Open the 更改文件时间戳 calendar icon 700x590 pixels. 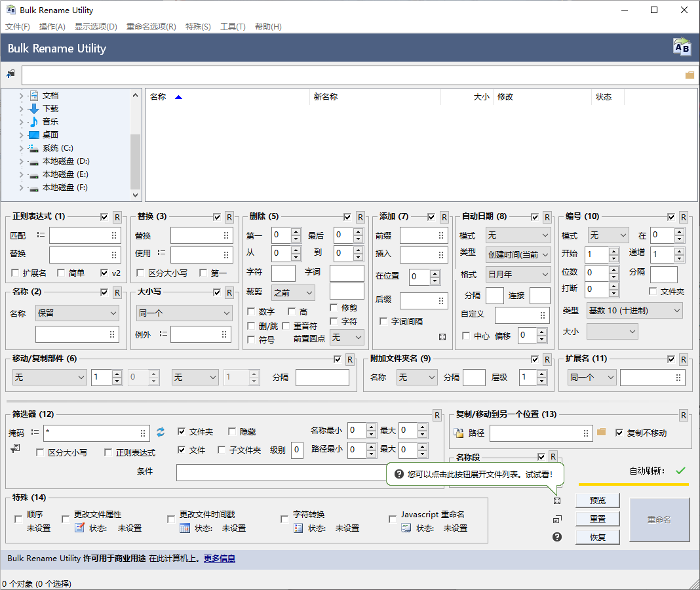pos(185,528)
